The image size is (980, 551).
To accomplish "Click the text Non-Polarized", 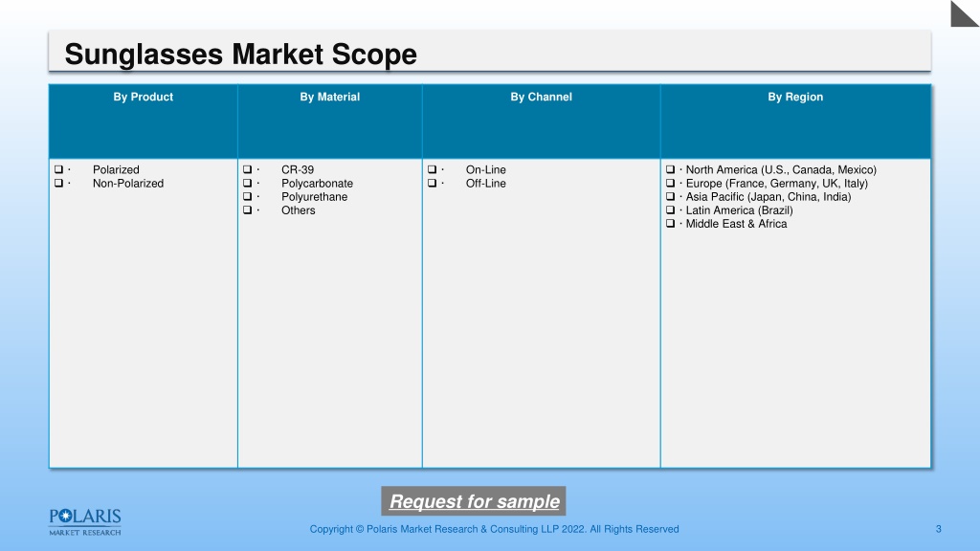I will tap(128, 183).
